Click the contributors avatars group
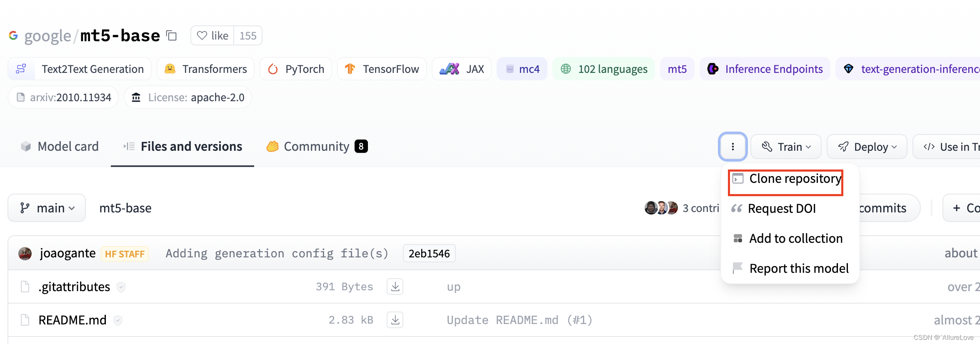 [661, 208]
